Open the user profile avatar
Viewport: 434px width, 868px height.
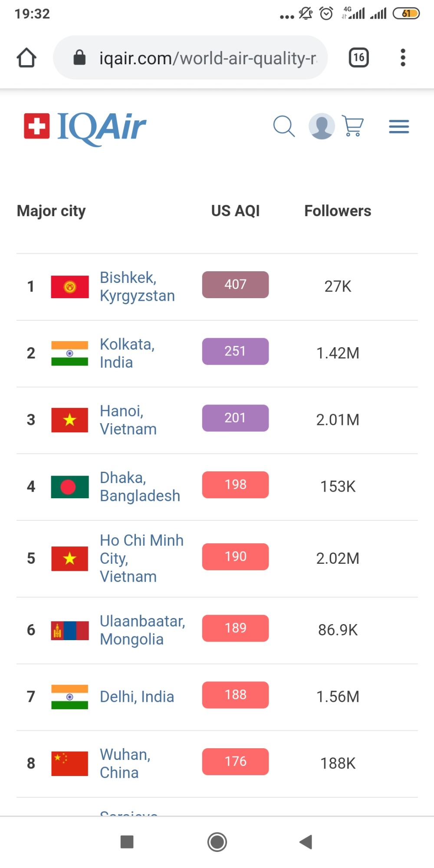(x=322, y=126)
